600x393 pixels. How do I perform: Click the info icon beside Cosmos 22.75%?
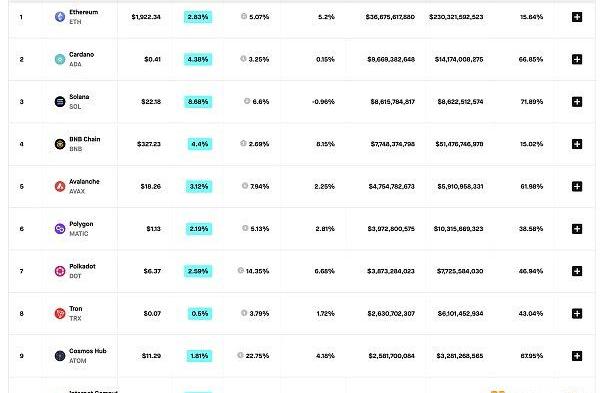(240, 355)
